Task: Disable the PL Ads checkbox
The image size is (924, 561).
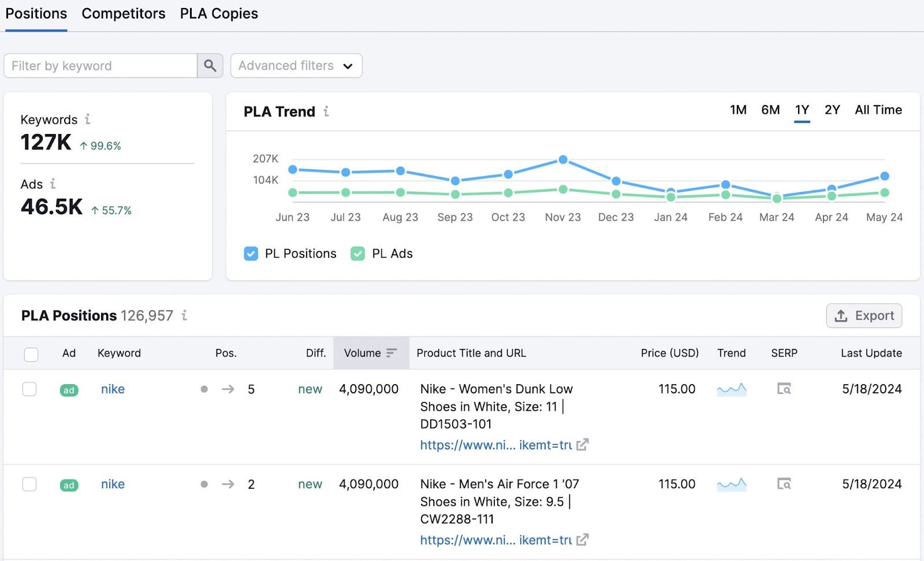Action: point(357,253)
